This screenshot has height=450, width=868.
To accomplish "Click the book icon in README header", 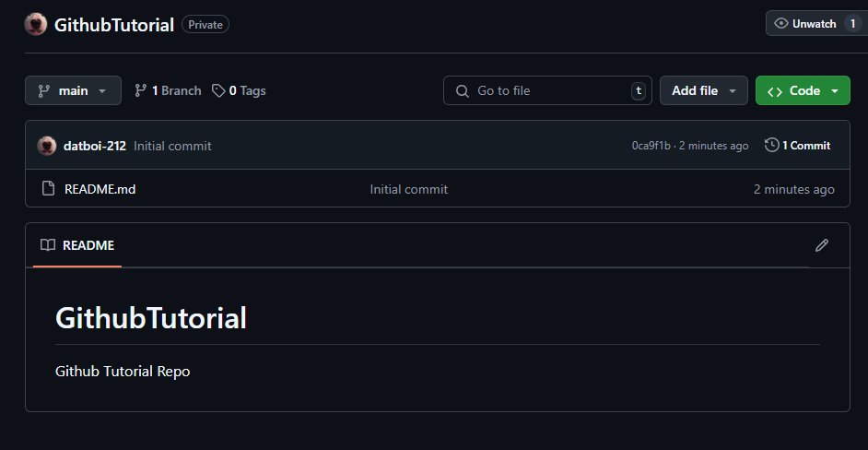I will point(48,245).
